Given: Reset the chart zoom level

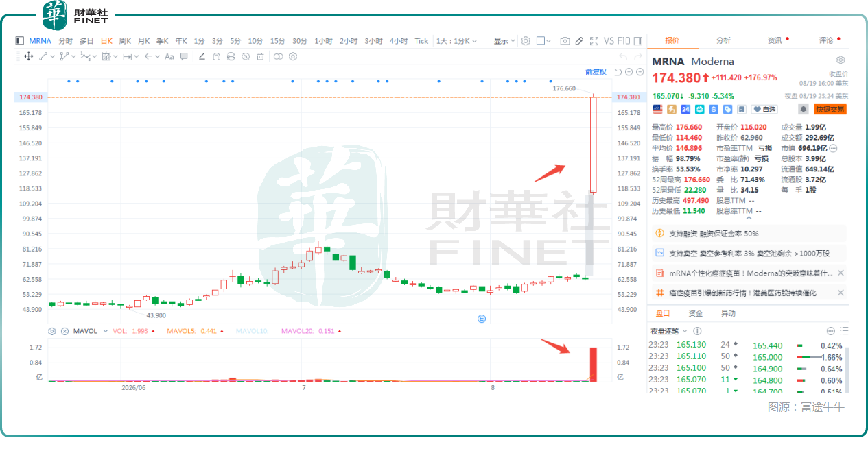Looking at the screenshot, I should coord(618,72).
